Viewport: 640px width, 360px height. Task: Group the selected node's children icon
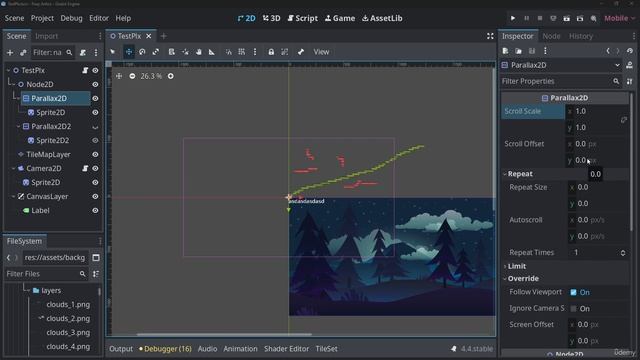(x=284, y=52)
